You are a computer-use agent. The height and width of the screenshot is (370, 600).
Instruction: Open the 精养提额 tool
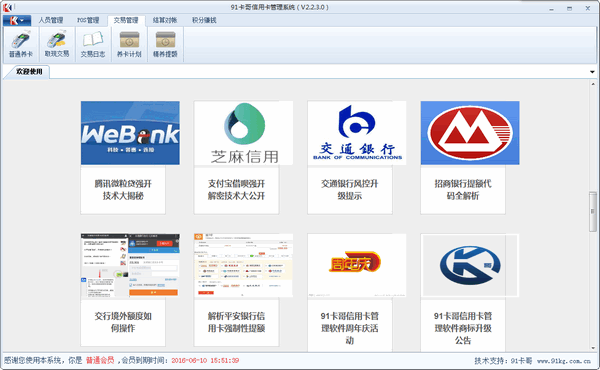pos(165,44)
